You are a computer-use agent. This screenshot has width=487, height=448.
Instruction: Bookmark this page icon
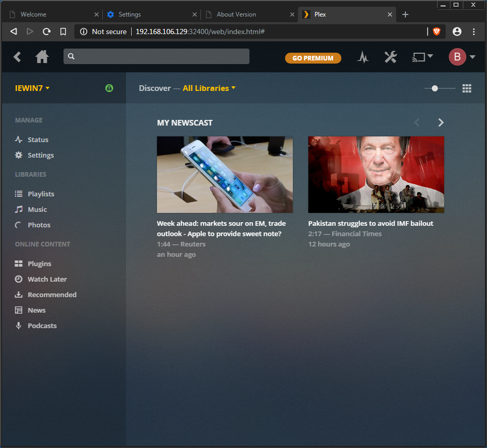tap(63, 32)
